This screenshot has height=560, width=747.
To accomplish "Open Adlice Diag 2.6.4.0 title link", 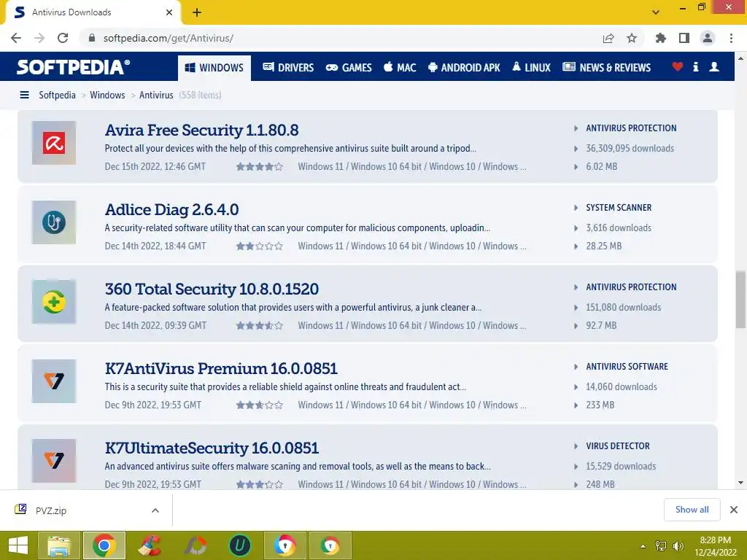I will (x=171, y=209).
